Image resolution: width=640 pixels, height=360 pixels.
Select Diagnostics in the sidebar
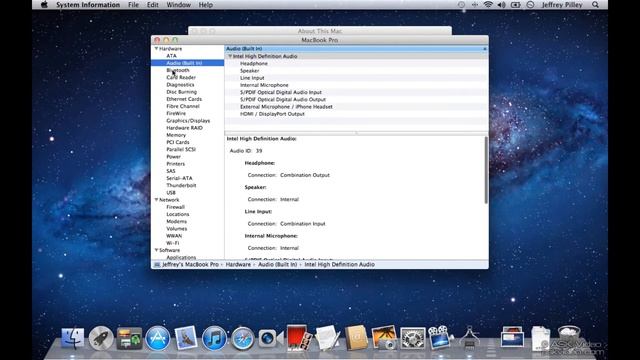pyautogui.click(x=180, y=84)
